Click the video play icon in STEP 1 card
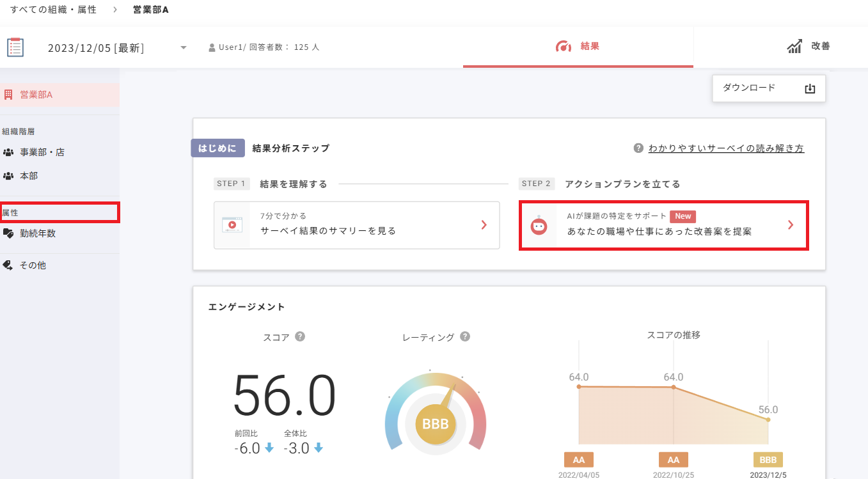Screen dimensions: 868x479 [232, 225]
